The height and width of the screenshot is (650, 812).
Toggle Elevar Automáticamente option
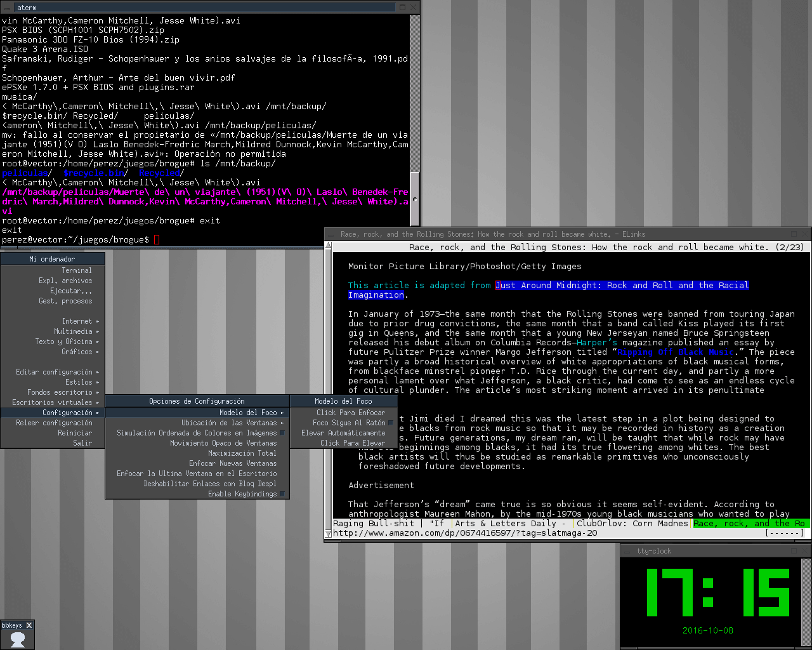click(343, 433)
